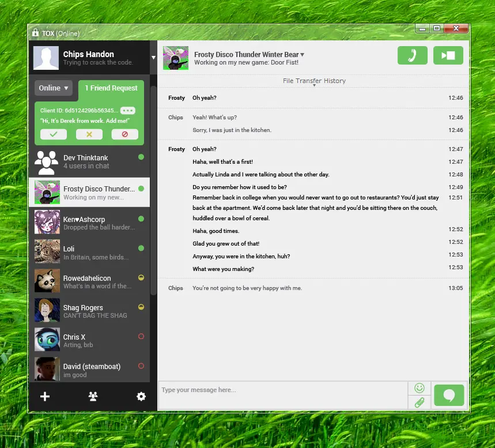The width and height of the screenshot is (495, 448).
Task: Attach a file with the paperclip icon
Action: [x=420, y=402]
